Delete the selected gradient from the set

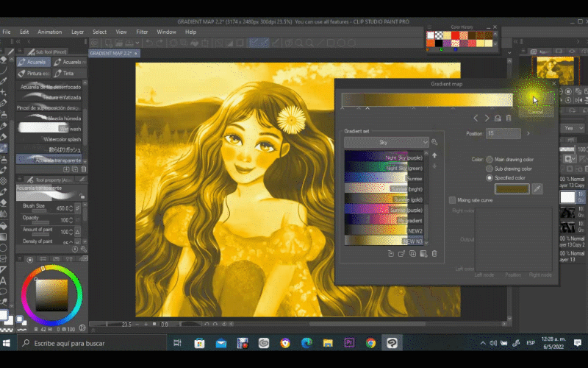point(434,254)
